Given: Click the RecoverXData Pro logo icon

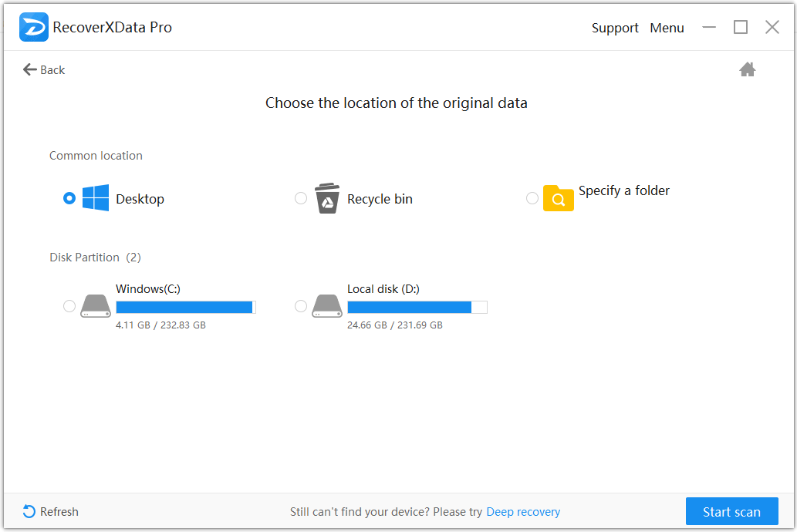Looking at the screenshot, I should [34, 26].
